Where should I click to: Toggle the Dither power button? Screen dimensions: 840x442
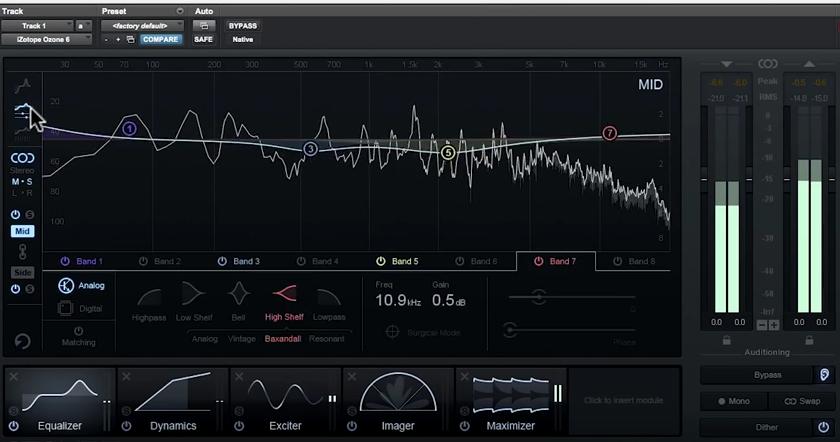click(x=823, y=427)
